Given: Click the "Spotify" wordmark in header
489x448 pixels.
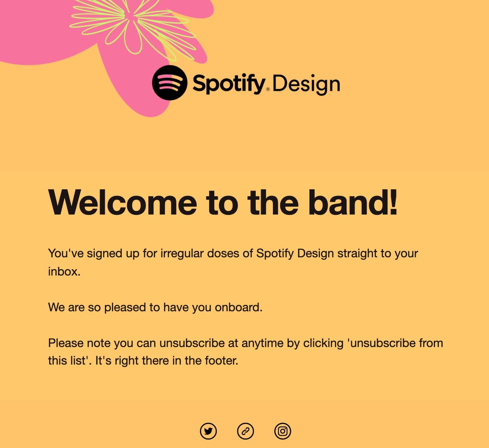Looking at the screenshot, I should coord(228,83).
